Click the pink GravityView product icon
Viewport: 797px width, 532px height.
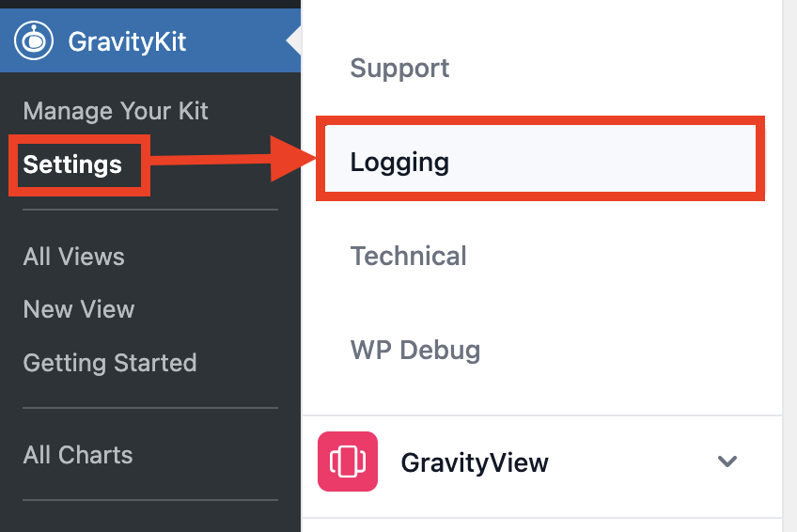pyautogui.click(x=348, y=462)
